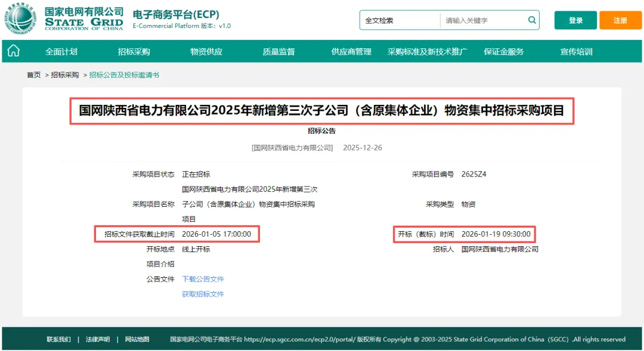Click 下载公告文件 download link

pyautogui.click(x=203, y=279)
